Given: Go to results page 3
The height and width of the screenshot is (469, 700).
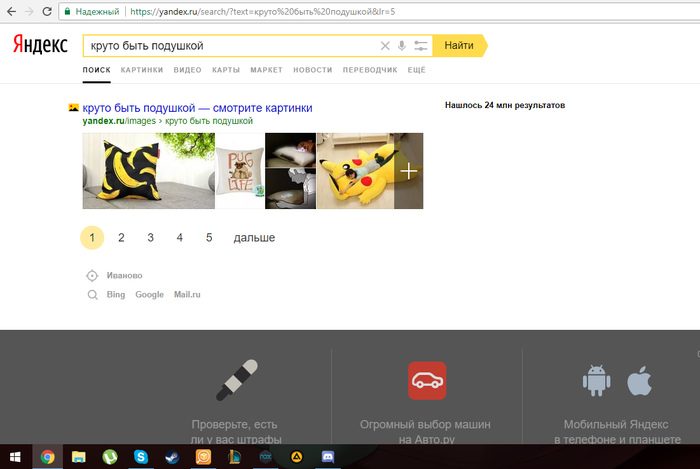Looking at the screenshot, I should (150, 238).
